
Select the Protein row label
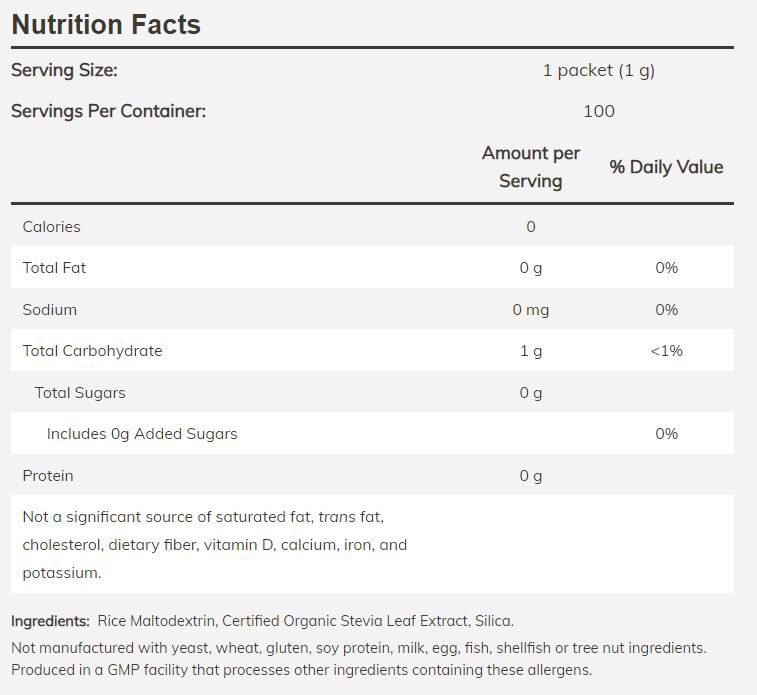click(48, 476)
